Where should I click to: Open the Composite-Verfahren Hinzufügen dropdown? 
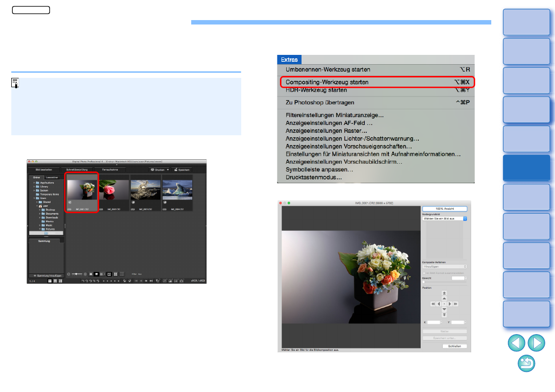tap(444, 267)
